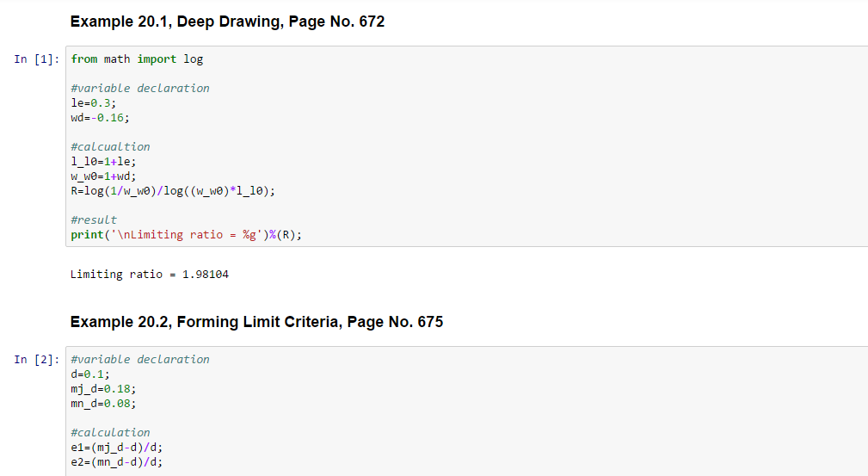Image resolution: width=868 pixels, height=476 pixels.
Task: Click the '#result' comment line
Action: (x=94, y=219)
